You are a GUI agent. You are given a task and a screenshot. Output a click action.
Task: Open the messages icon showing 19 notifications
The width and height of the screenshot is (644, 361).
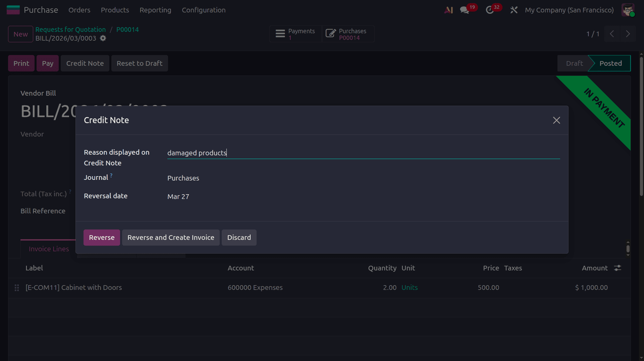464,10
